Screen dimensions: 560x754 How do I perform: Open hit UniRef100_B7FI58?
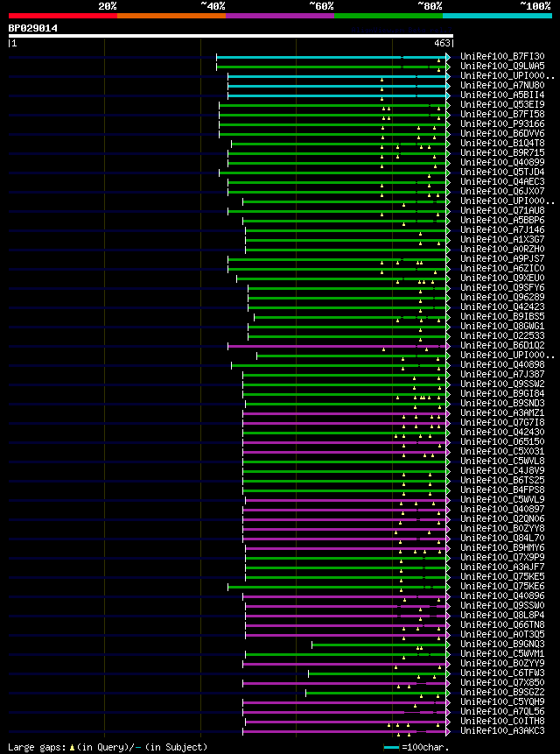[503, 115]
